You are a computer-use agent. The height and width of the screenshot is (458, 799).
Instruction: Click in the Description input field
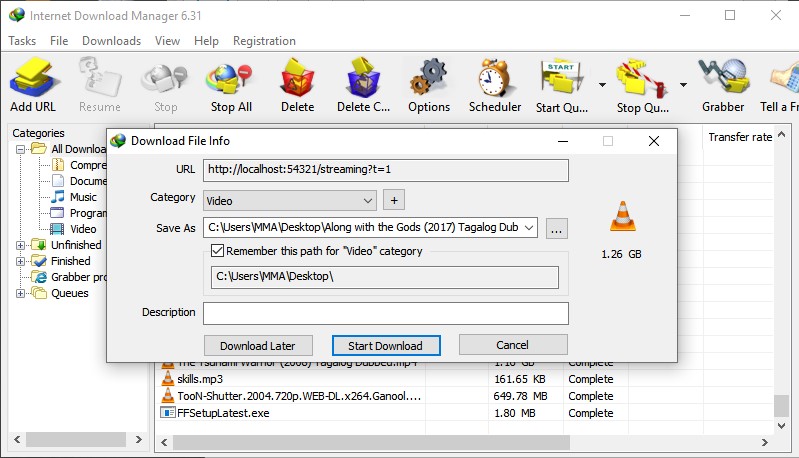(x=386, y=313)
